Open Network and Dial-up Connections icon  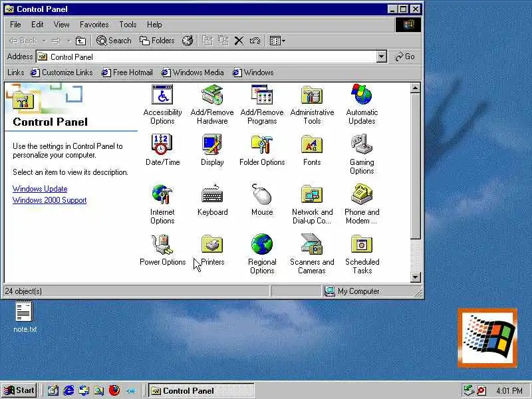coord(312,194)
